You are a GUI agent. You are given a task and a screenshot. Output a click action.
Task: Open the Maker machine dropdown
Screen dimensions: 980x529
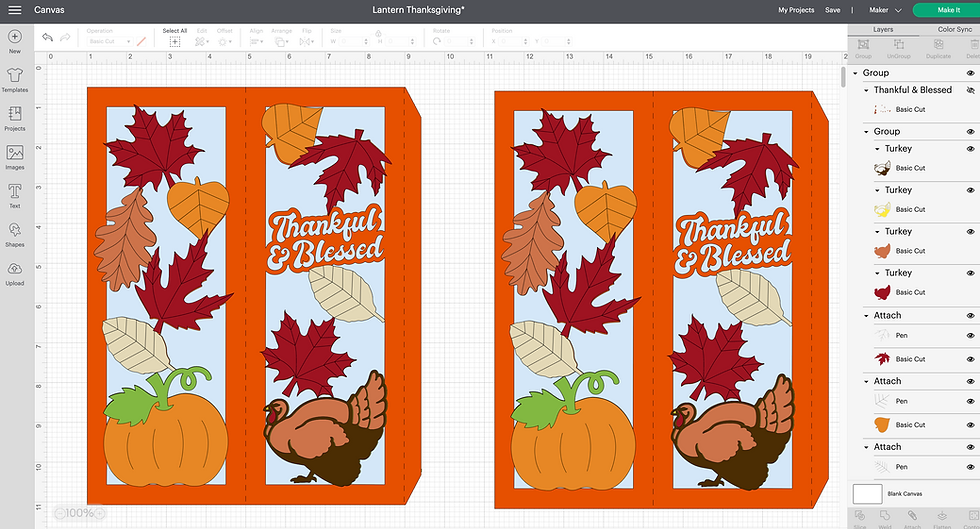pos(885,10)
